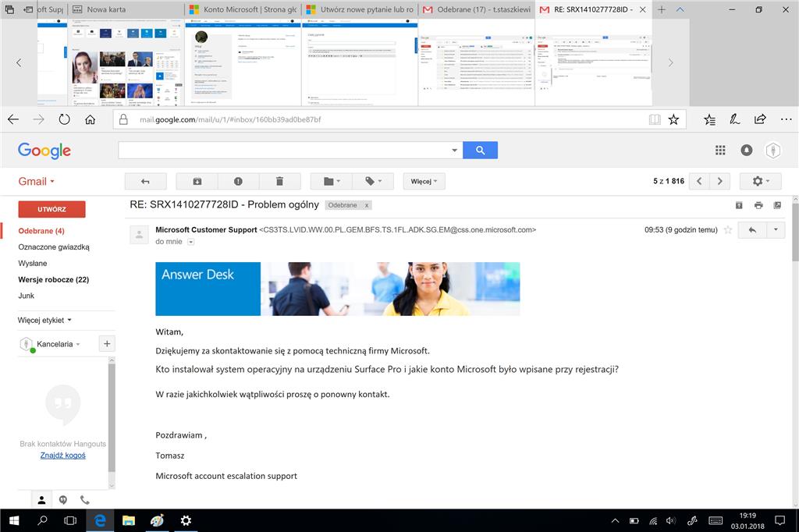799x532 pixels.
Task: Open the Move to folder dropdown
Action: point(332,182)
